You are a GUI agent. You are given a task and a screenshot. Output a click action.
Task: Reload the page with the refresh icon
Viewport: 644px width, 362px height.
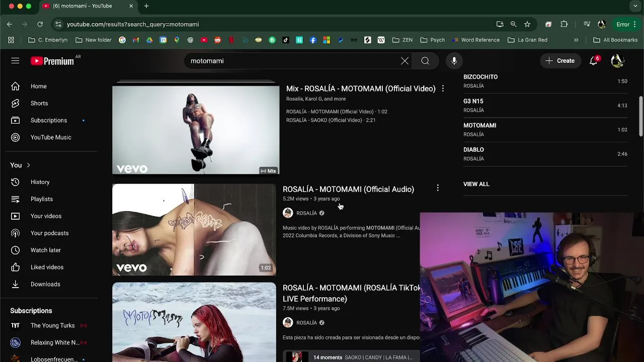[x=40, y=24]
